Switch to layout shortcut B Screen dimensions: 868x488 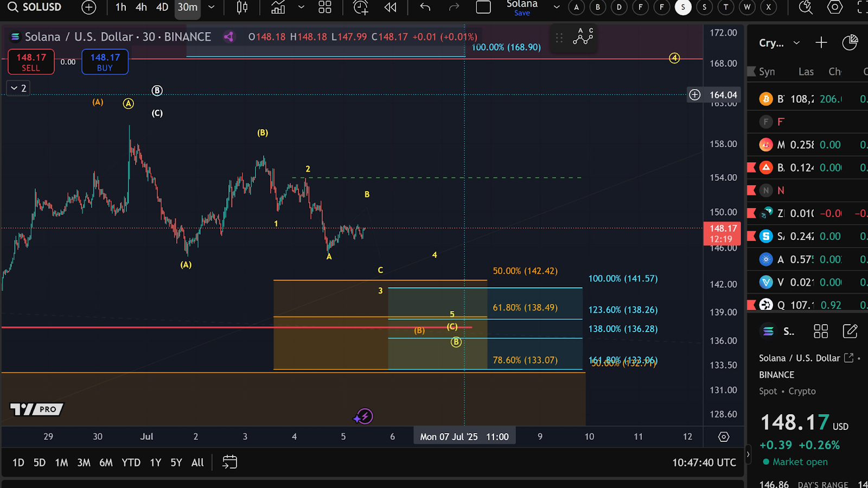click(x=598, y=7)
